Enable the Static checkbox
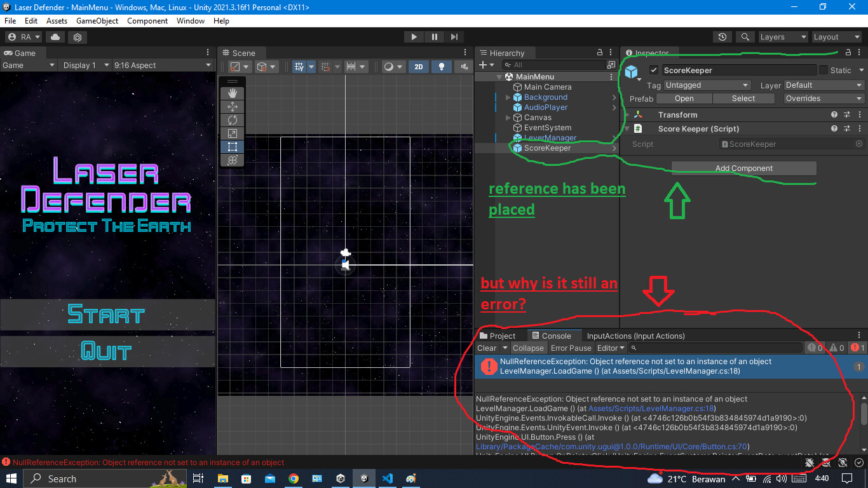 pos(824,70)
